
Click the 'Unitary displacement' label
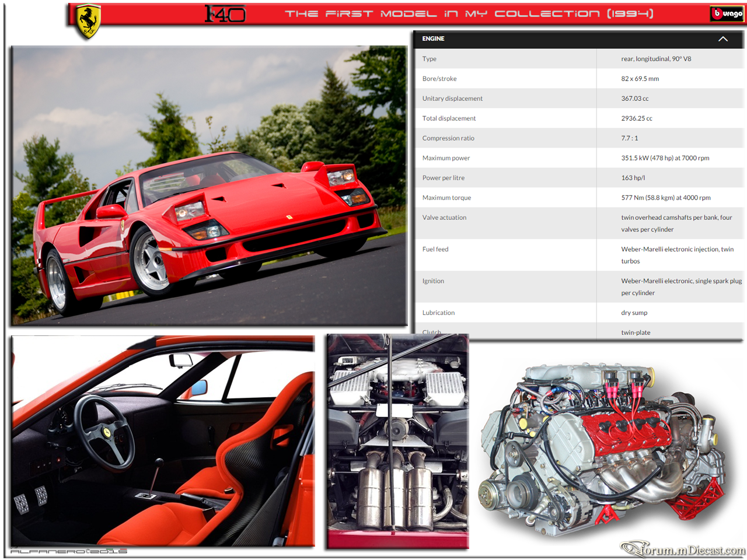pyautogui.click(x=452, y=99)
